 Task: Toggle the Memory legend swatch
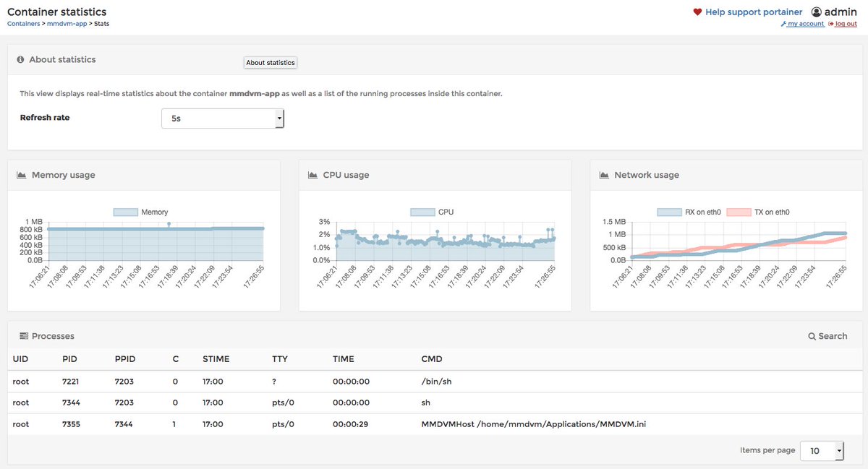[126, 212]
